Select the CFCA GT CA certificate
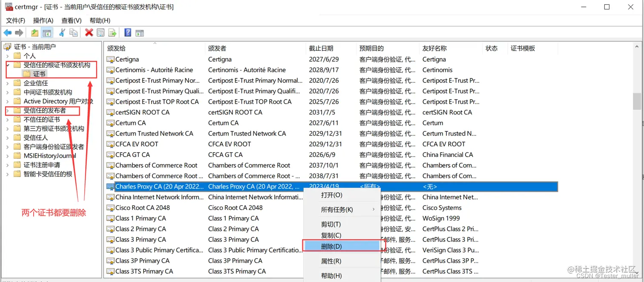Image resolution: width=644 pixels, height=282 pixels. [132, 155]
